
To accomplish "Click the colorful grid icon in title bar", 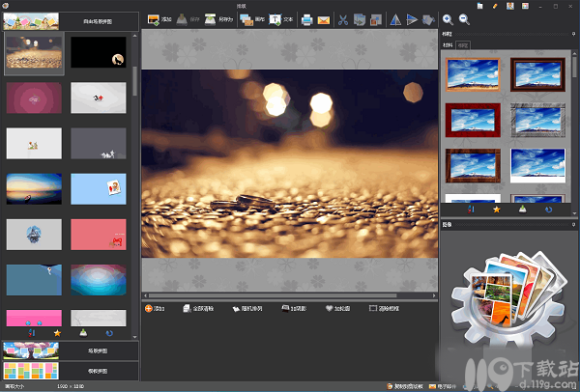I will (x=525, y=6).
